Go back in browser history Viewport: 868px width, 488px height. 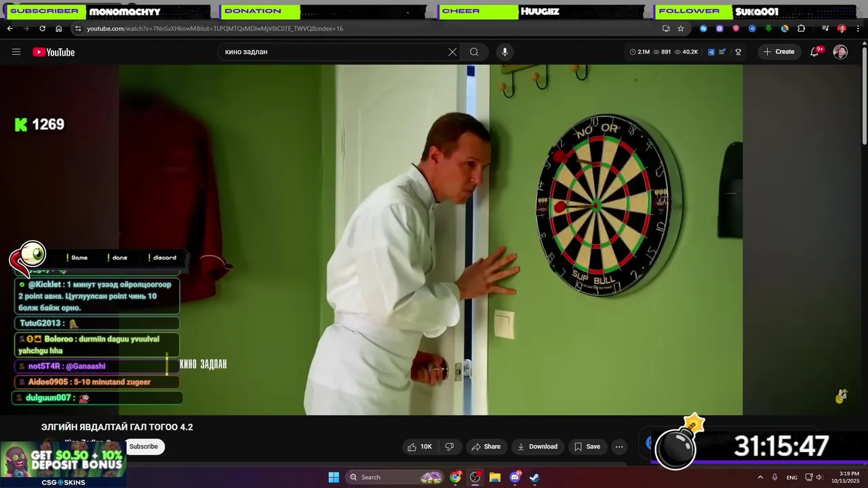pos(9,28)
